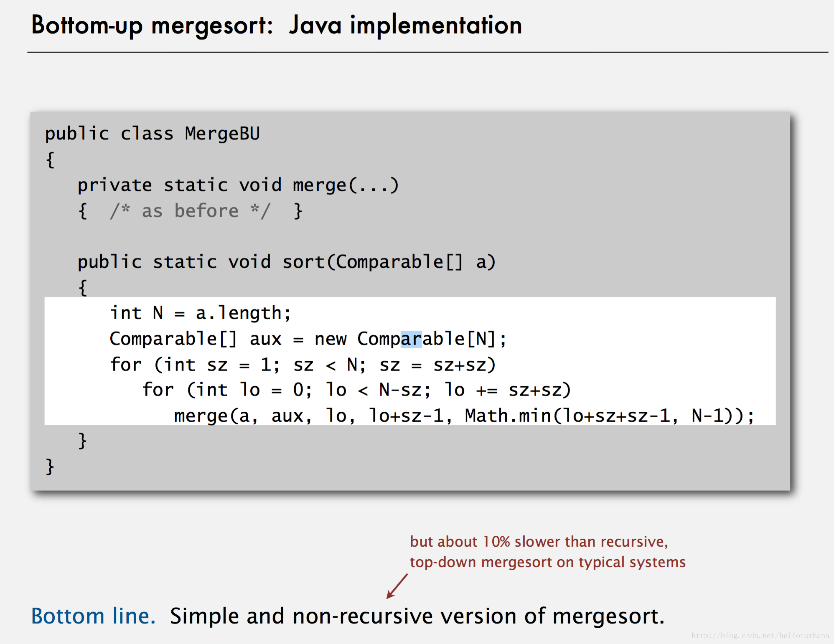Image resolution: width=834 pixels, height=644 pixels.
Task: Click the blue 'Bottom line.' heading
Action: click(94, 616)
